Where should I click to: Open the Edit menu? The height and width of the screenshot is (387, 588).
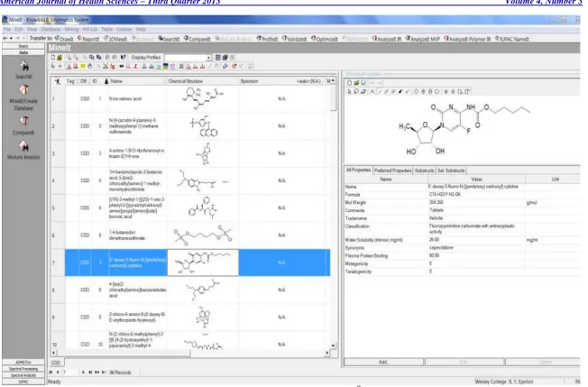[19, 29]
